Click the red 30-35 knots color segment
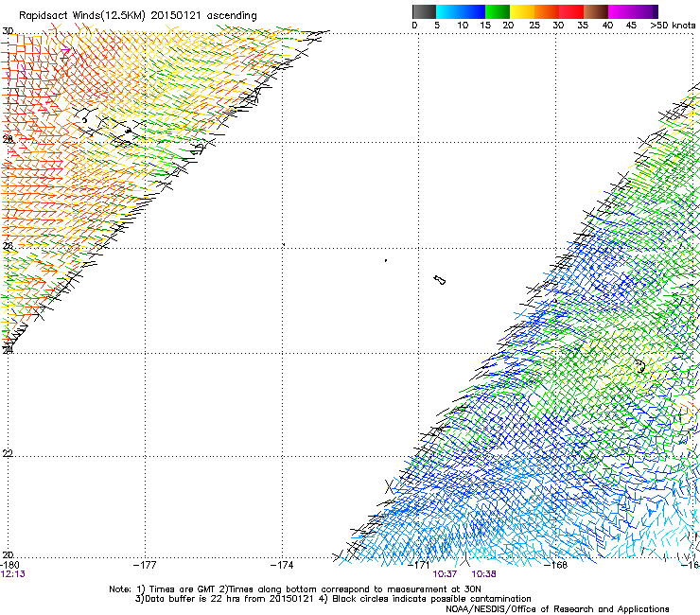This screenshot has width=700, height=615. click(571, 11)
